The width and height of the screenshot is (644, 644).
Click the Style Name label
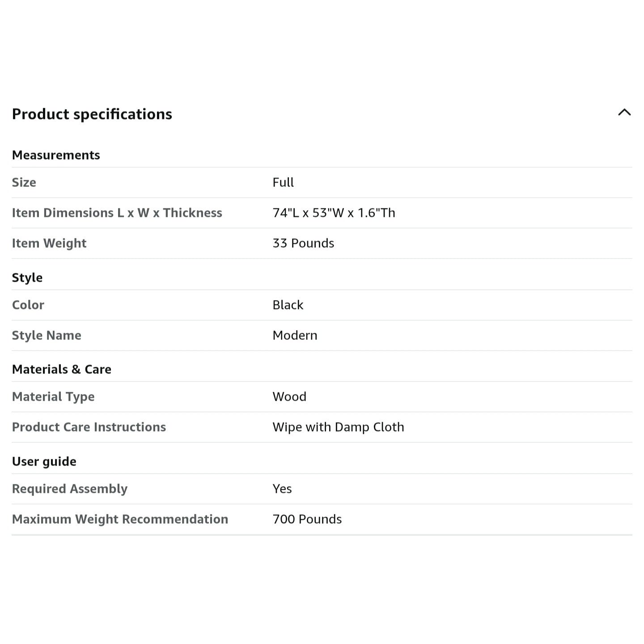(47, 335)
